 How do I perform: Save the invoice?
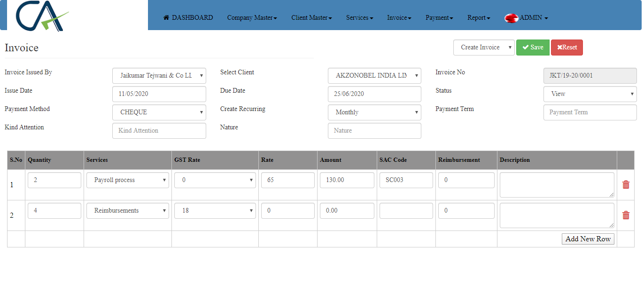(533, 48)
